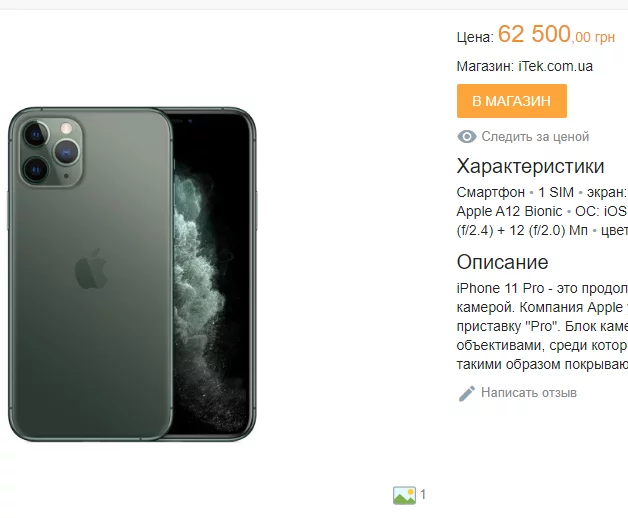The image size is (628, 518).
Task: Select the "Характеристики" section heading
Action: coord(530,166)
